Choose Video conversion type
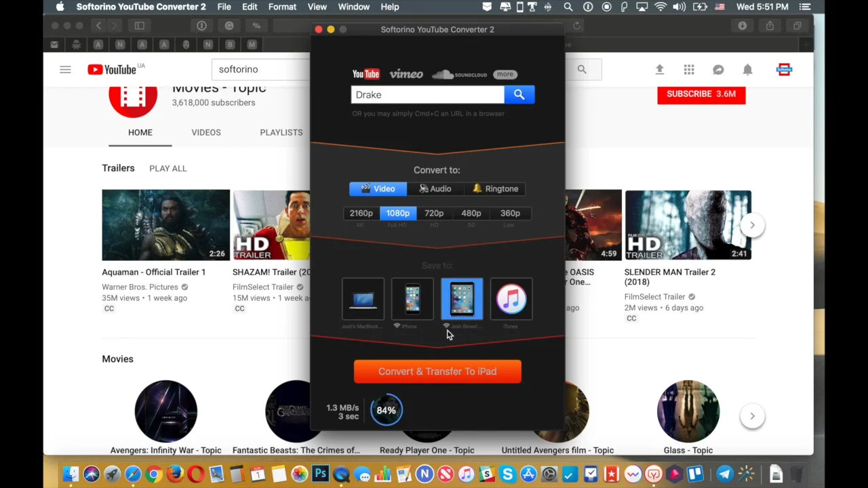 [x=378, y=189]
